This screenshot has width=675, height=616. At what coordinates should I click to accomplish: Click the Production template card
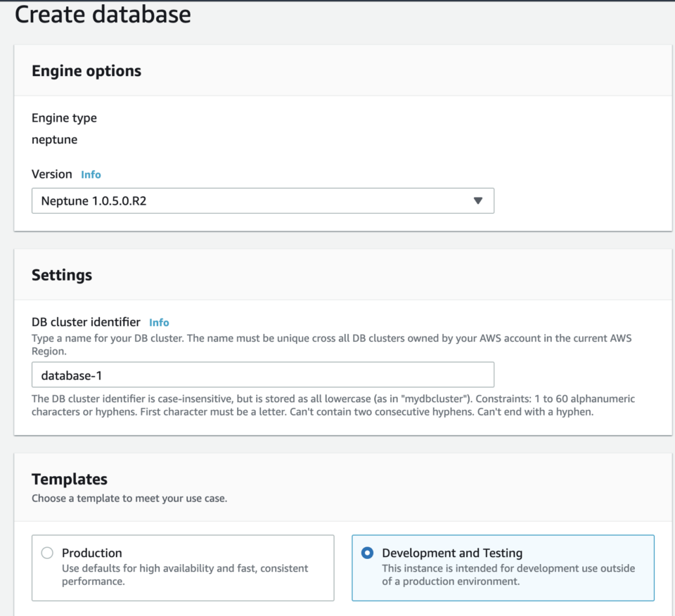[x=183, y=567]
